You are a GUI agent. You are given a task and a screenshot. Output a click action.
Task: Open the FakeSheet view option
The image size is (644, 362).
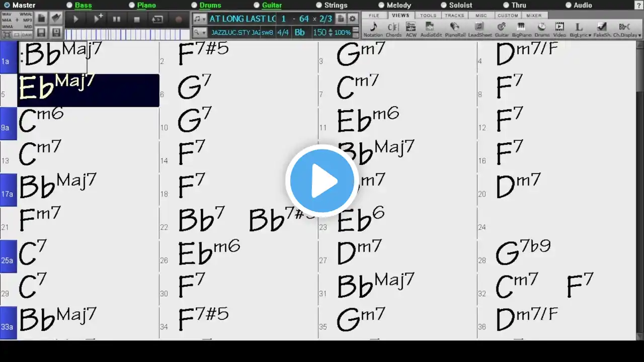click(x=602, y=30)
